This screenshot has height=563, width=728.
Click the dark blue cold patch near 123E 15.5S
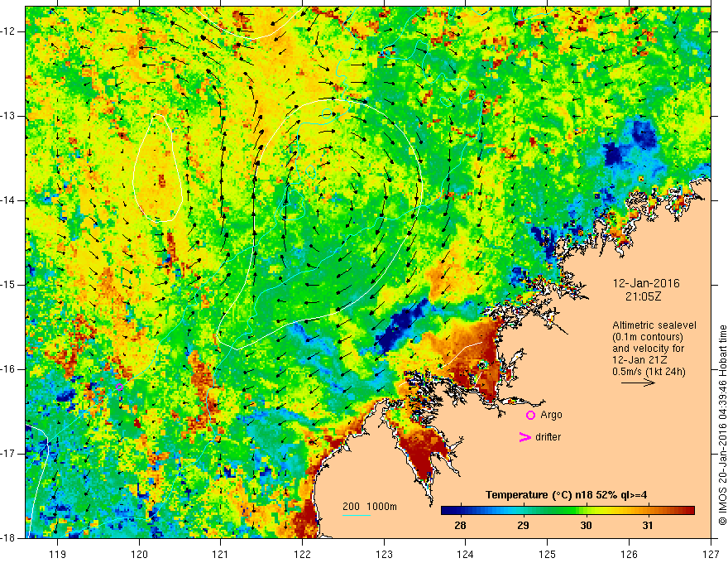point(401,325)
